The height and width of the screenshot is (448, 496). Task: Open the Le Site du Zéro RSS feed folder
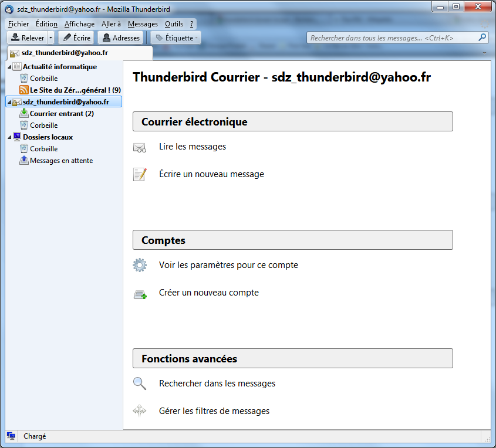(x=75, y=90)
